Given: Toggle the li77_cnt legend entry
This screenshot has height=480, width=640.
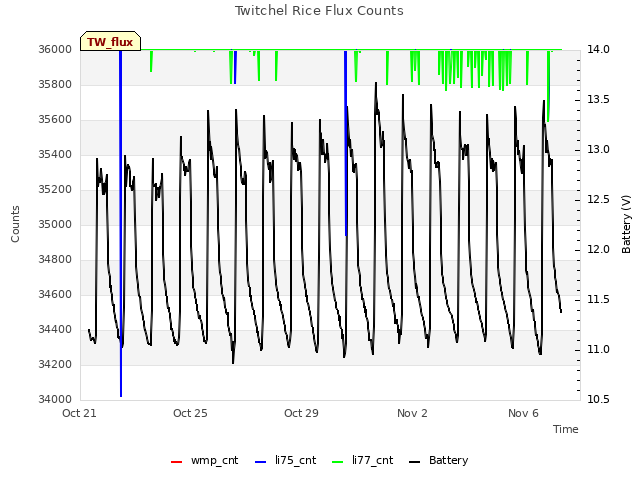Looking at the screenshot, I should pos(362,460).
